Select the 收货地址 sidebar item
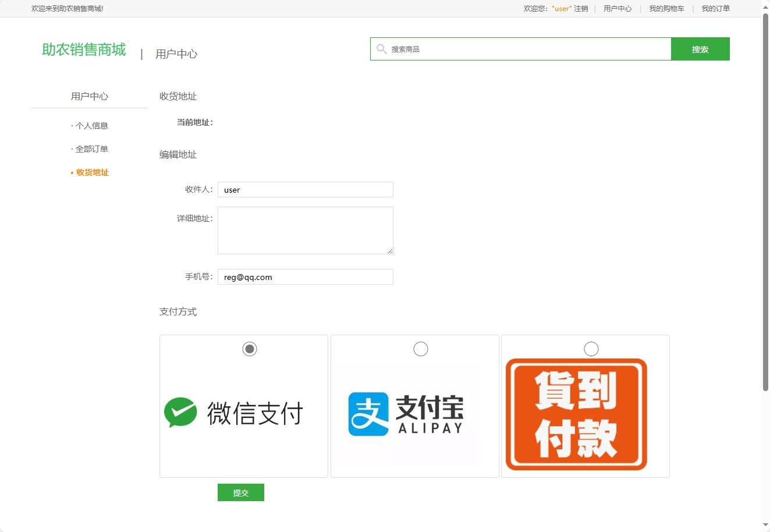This screenshot has height=532, width=770. 91,172
